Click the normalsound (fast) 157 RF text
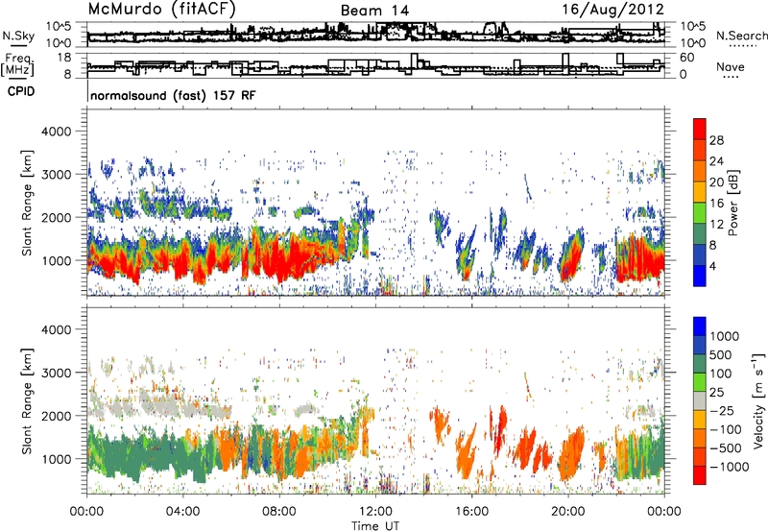The height and width of the screenshot is (532, 768). (173, 95)
